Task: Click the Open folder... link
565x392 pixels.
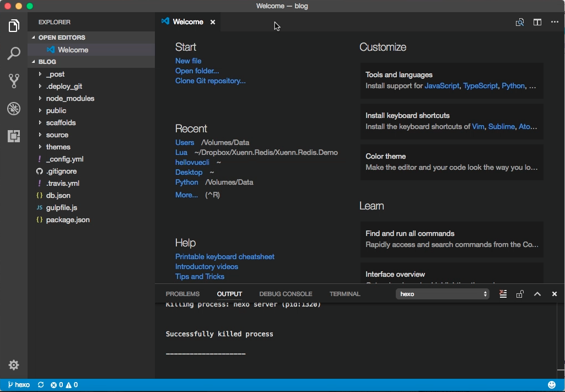Action: pos(197,71)
